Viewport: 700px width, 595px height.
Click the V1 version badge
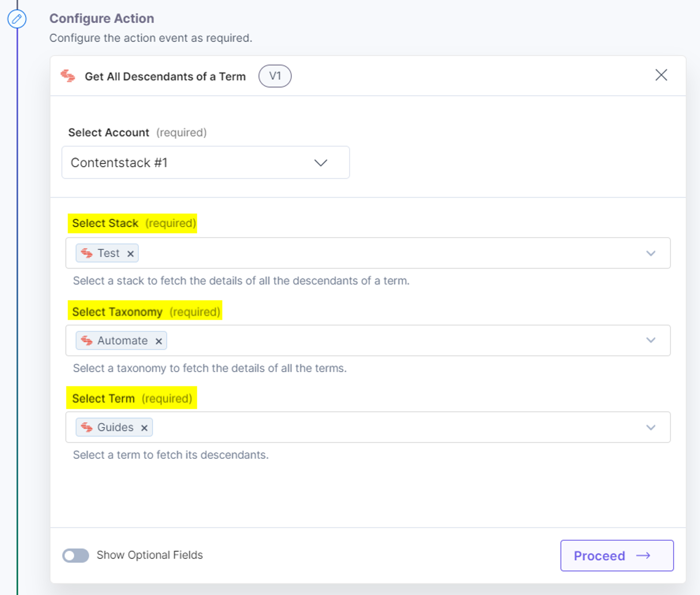275,76
